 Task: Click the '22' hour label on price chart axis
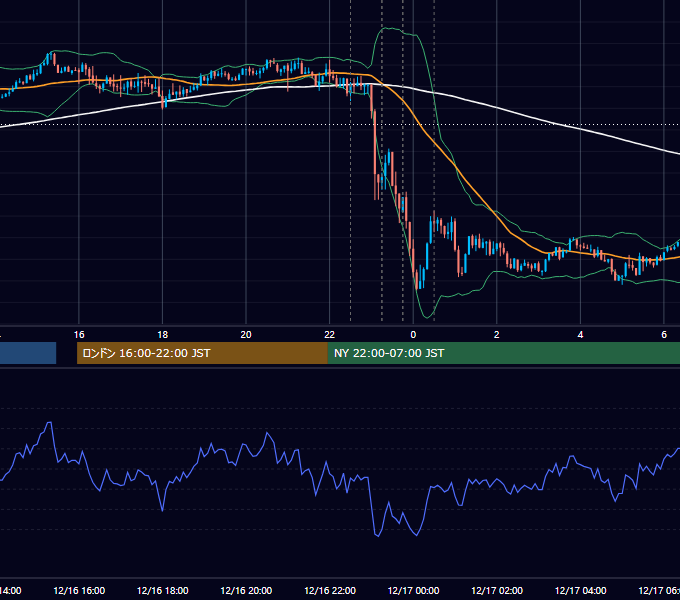click(x=330, y=335)
